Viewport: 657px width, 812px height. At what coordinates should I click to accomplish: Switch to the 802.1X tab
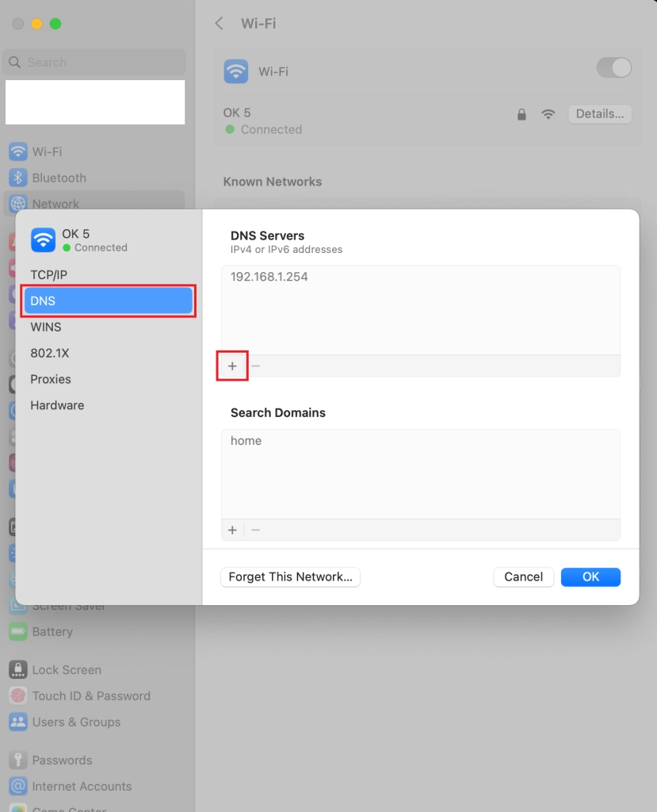[x=50, y=353]
